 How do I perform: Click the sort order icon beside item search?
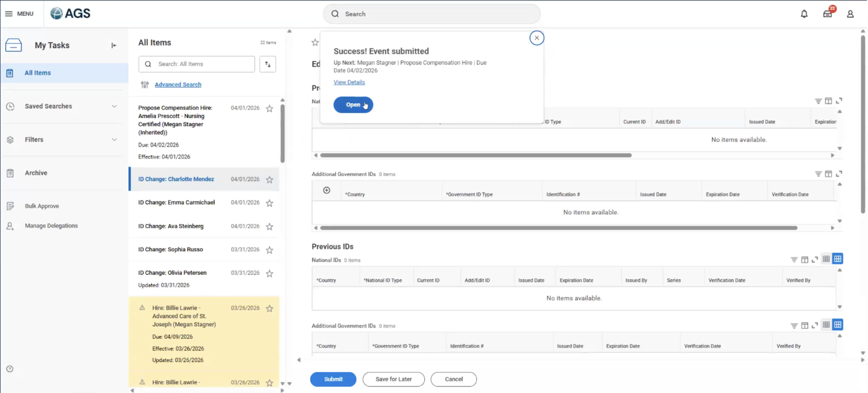tap(268, 64)
